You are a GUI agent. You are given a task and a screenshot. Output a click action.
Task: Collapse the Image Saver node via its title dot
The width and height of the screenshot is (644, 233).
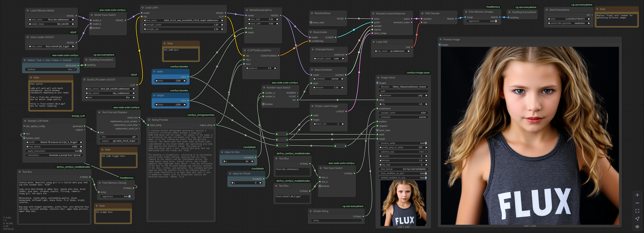coord(378,78)
